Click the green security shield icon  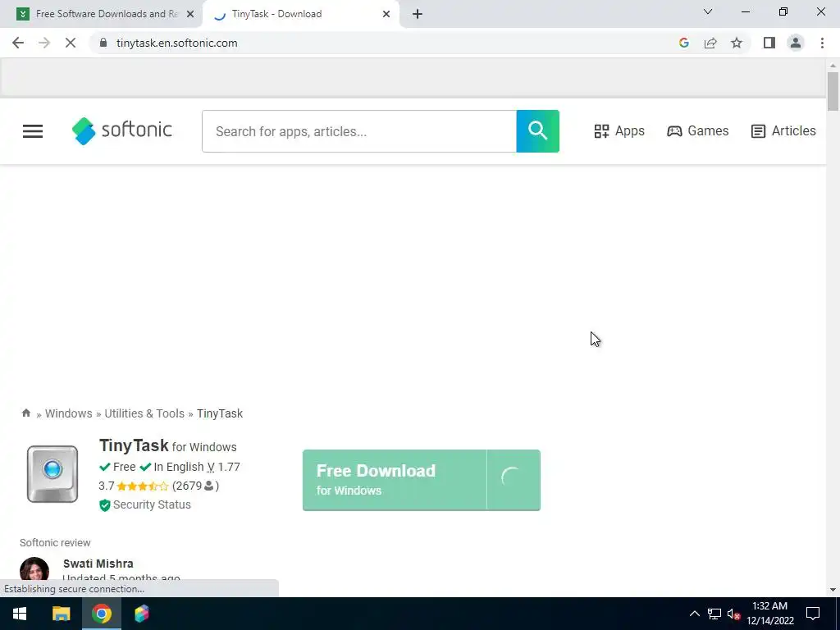[104, 505]
